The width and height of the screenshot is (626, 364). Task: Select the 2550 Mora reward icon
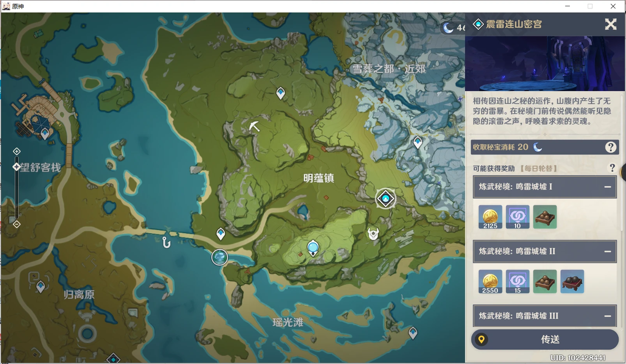pyautogui.click(x=491, y=282)
